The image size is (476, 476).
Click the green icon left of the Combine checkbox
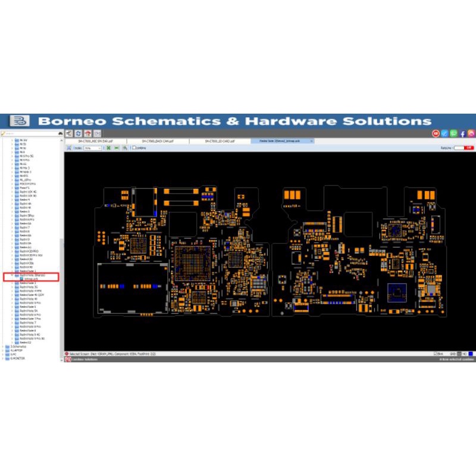point(125,148)
